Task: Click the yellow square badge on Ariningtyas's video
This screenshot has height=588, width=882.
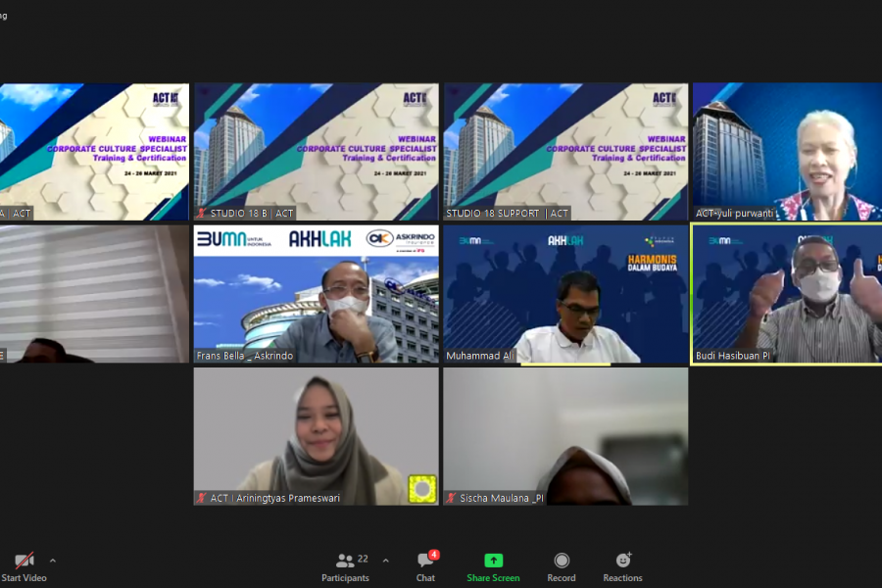Action: 422,487
